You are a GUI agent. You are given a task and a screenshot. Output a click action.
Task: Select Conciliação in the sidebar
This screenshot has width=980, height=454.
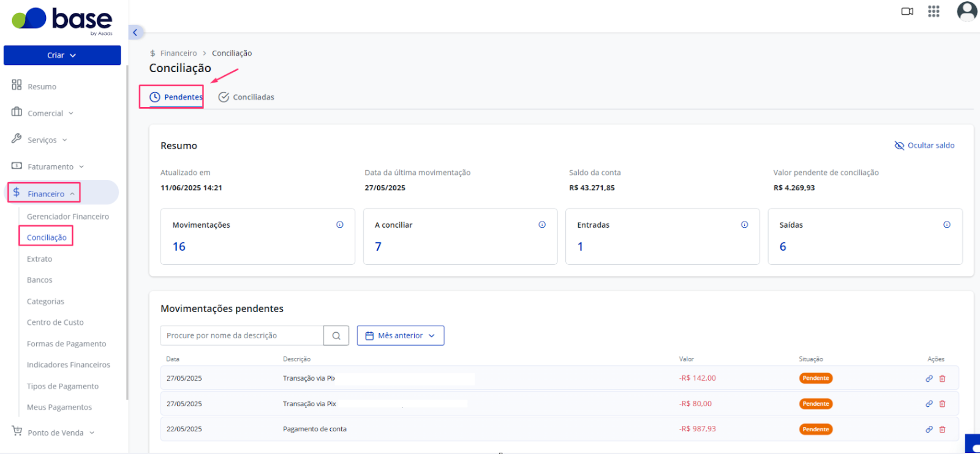click(x=47, y=237)
